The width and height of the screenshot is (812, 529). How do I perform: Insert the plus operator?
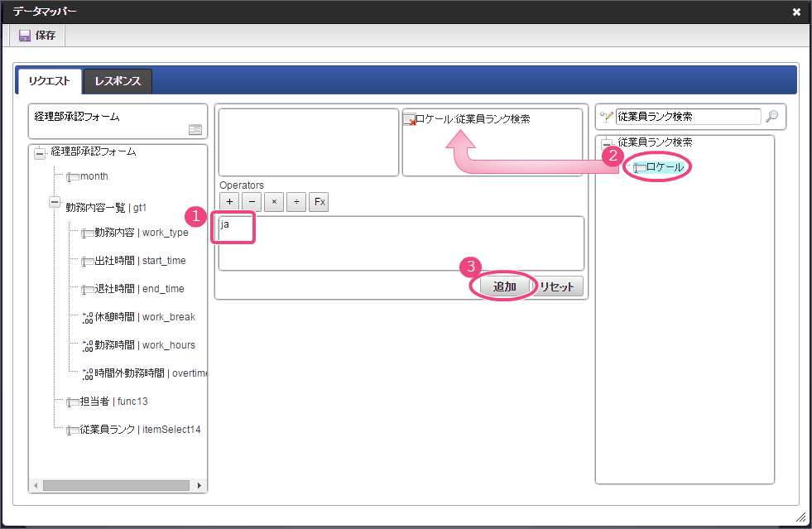tap(229, 201)
